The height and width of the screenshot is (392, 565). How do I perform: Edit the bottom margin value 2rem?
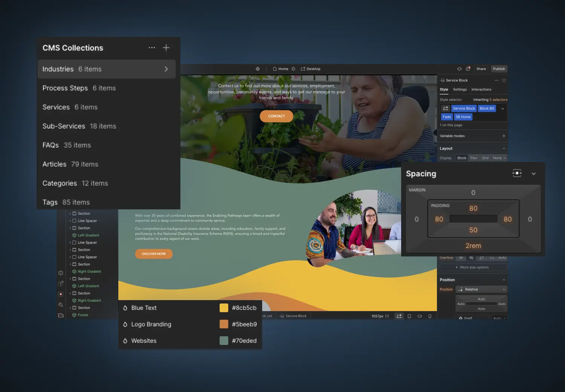coord(473,246)
